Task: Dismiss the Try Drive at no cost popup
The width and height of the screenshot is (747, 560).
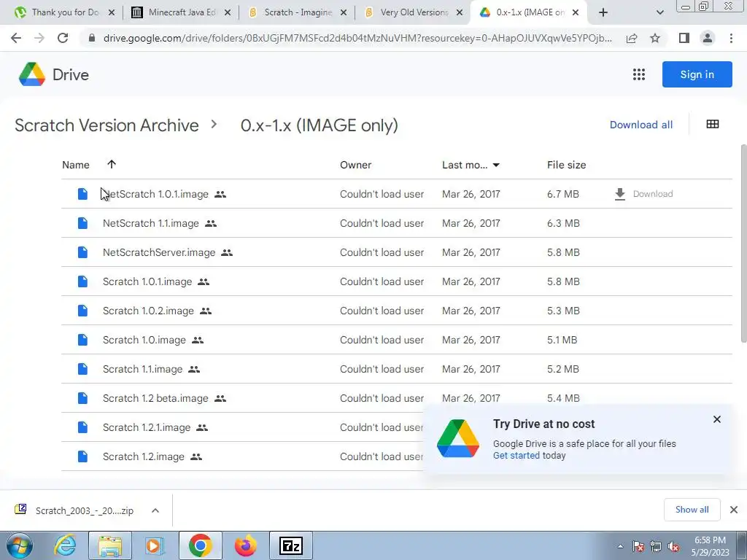Action: click(x=716, y=419)
